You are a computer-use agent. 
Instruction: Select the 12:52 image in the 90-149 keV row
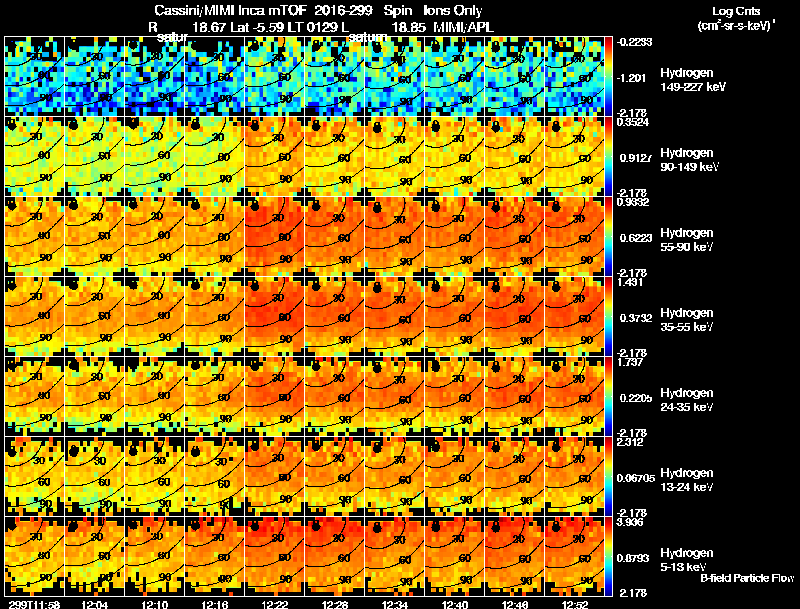click(575, 157)
